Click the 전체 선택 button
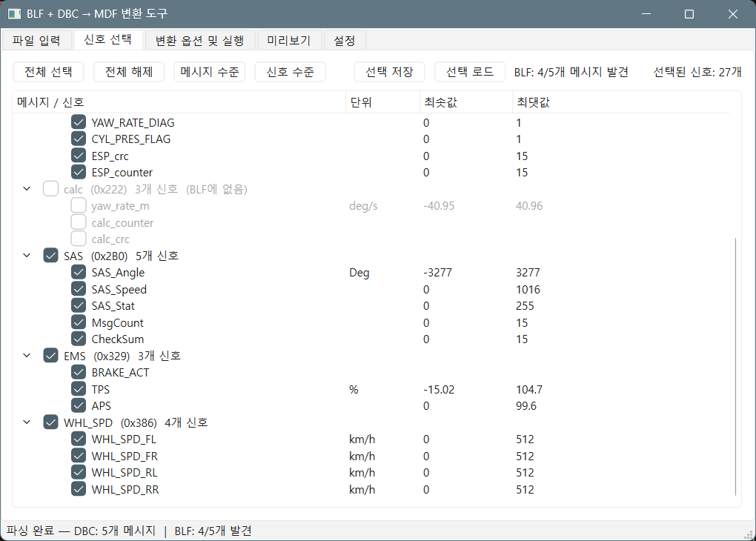This screenshot has width=756, height=541. coord(48,72)
